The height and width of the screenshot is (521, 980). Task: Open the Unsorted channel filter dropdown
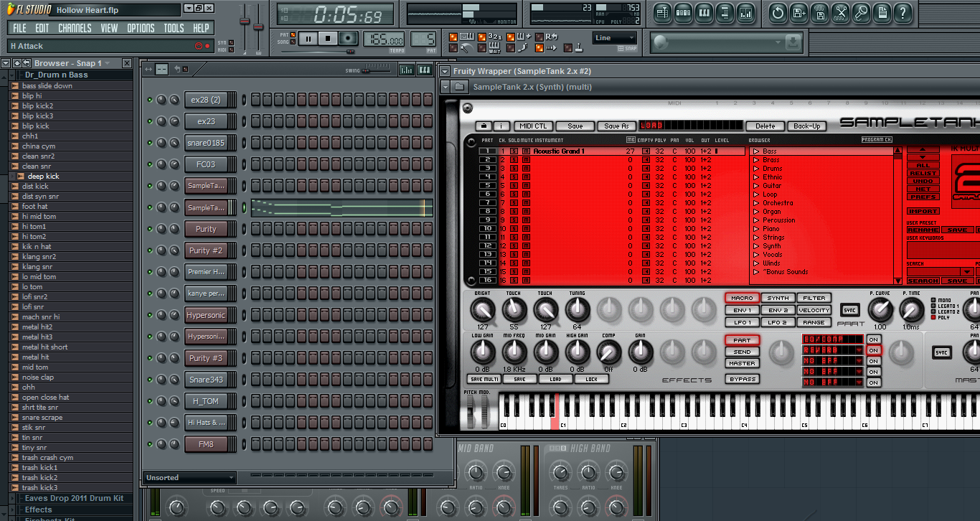coord(189,477)
